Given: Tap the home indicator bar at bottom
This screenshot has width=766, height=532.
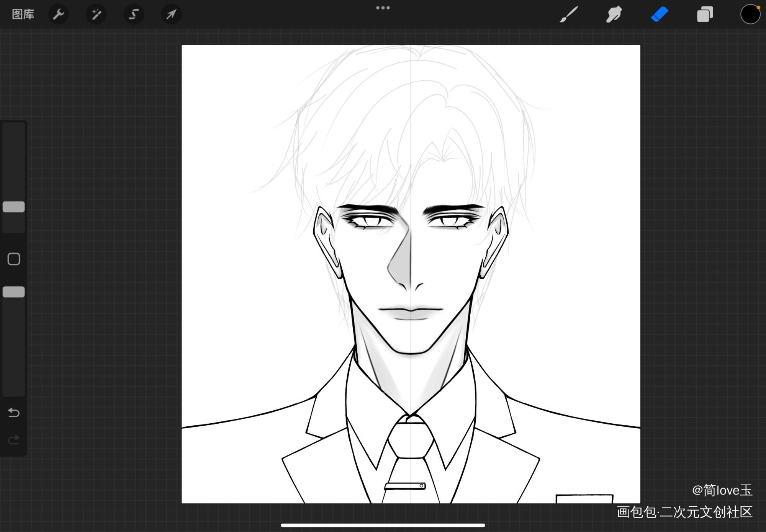Looking at the screenshot, I should pyautogui.click(x=383, y=525).
